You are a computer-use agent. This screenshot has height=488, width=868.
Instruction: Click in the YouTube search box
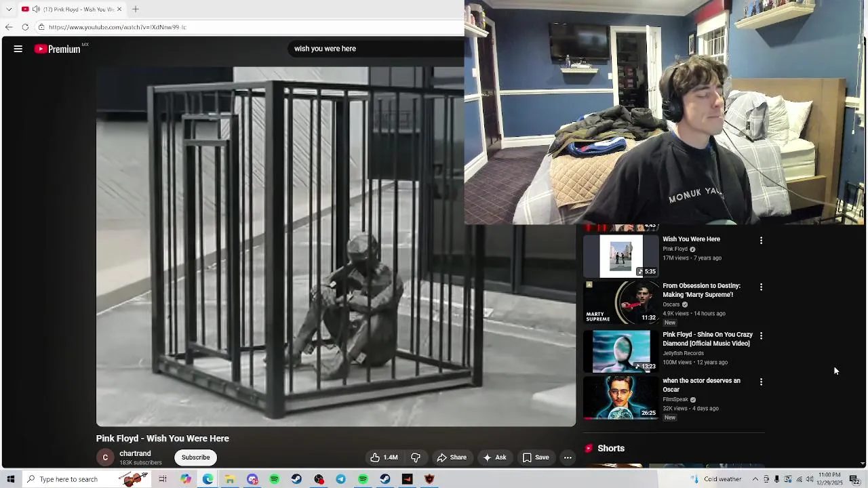[x=376, y=49]
